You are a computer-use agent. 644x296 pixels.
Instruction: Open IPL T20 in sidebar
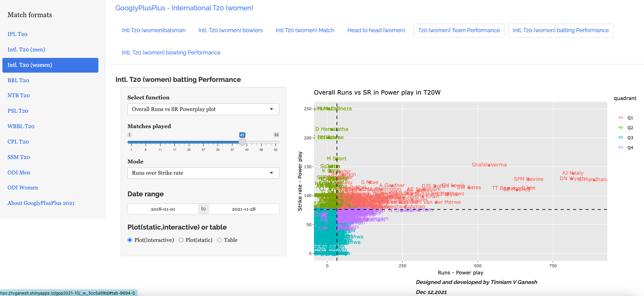17,34
